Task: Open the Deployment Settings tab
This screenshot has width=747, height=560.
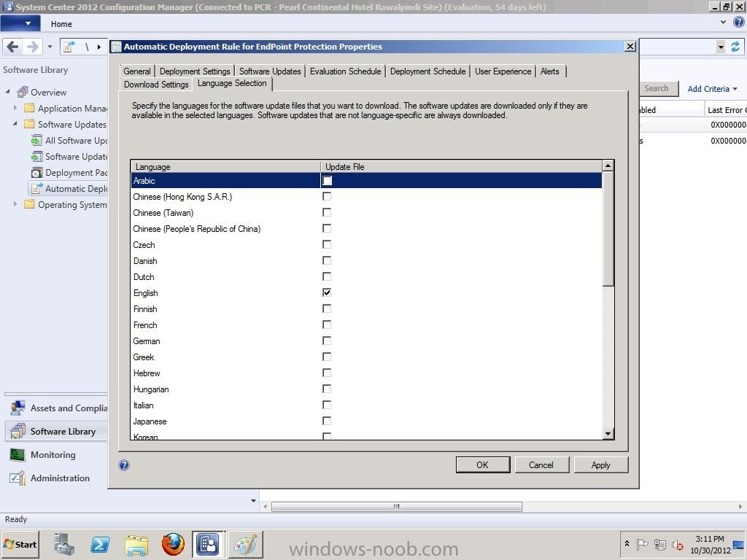Action: 195,71
